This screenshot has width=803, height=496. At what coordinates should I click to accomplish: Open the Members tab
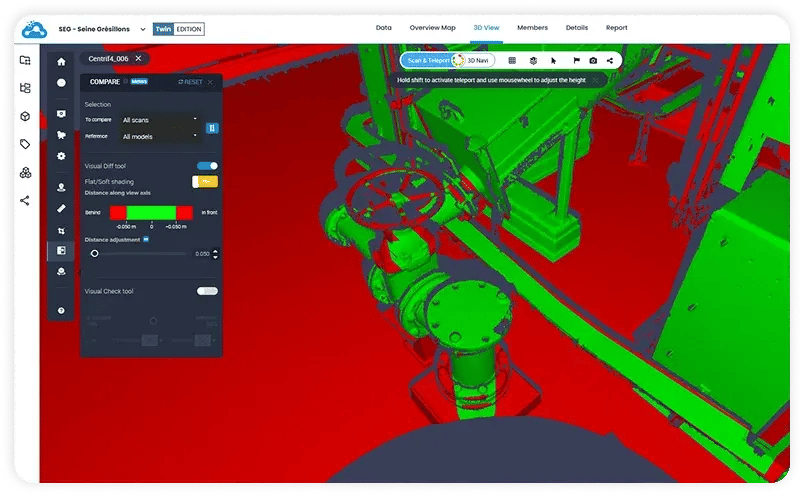(x=532, y=28)
